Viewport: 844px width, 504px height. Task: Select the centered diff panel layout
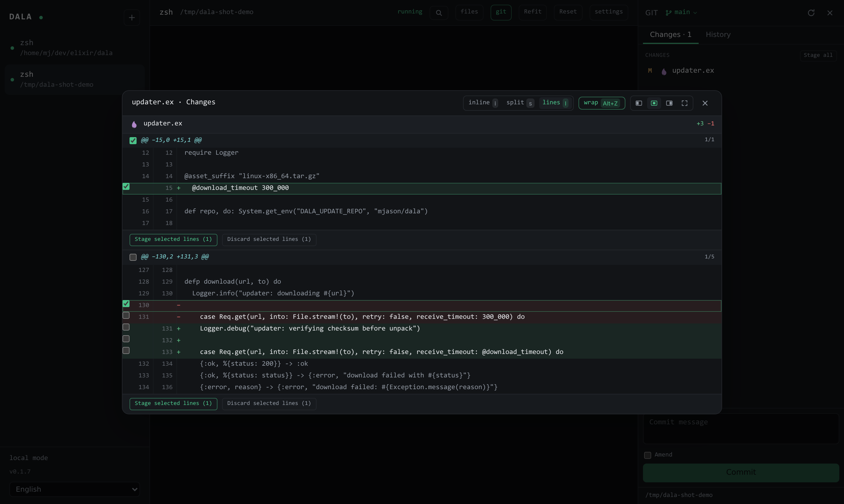point(654,103)
